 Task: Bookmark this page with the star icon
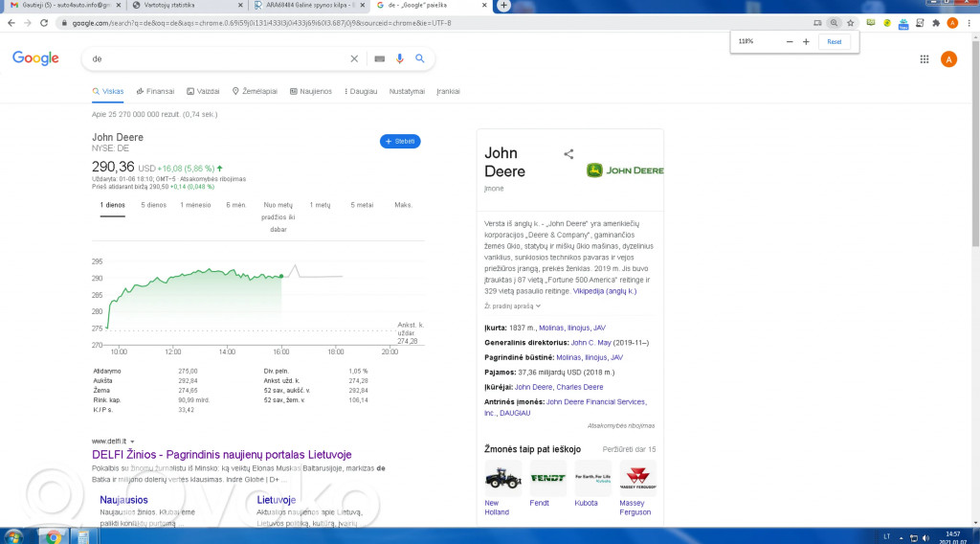[x=850, y=23]
